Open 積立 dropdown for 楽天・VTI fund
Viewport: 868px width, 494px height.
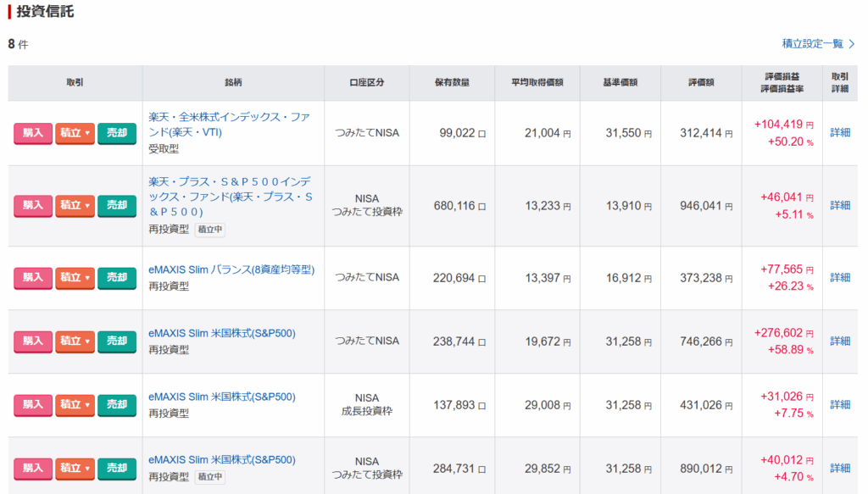click(75, 133)
